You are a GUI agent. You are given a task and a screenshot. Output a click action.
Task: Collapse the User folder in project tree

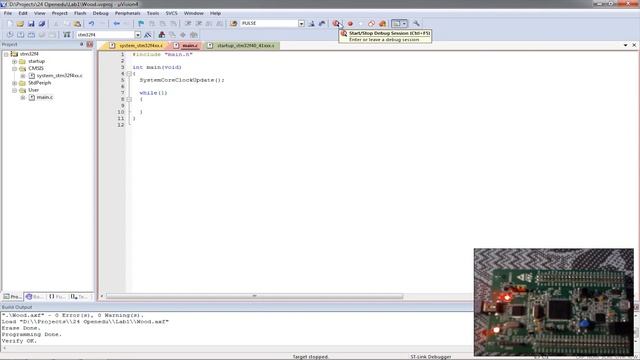click(x=14, y=90)
